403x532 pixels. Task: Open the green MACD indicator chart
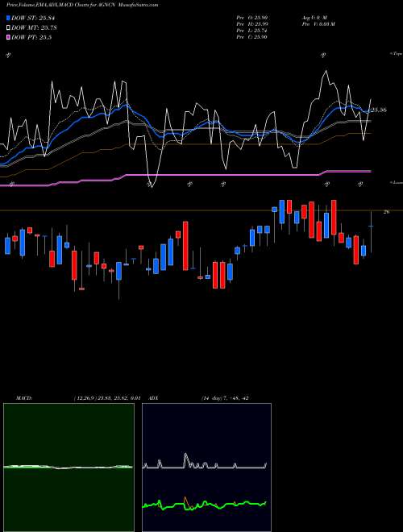(69, 468)
